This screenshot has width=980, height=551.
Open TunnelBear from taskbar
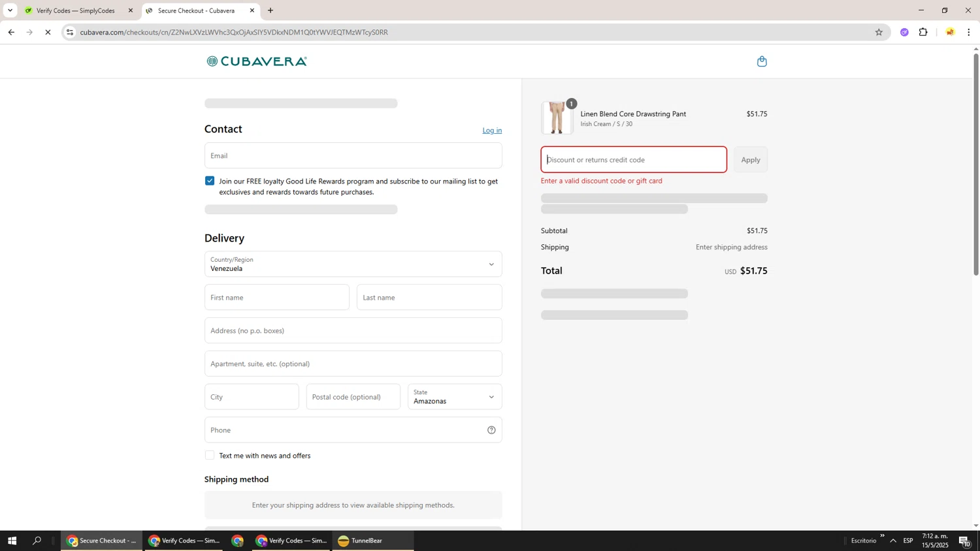[373, 541]
